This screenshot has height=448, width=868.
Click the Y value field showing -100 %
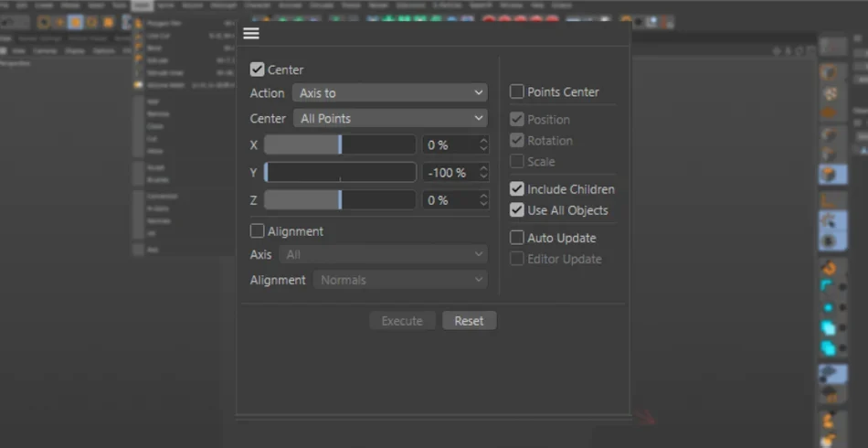tap(450, 173)
